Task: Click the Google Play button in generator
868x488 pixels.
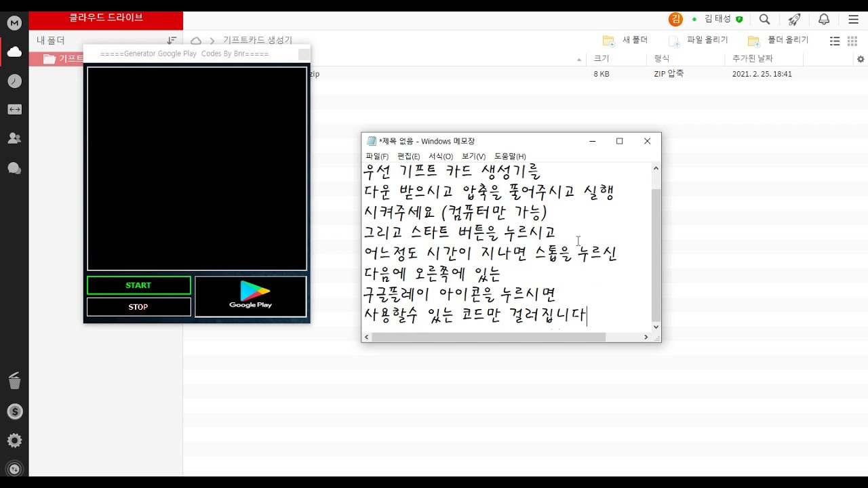Action: [251, 296]
